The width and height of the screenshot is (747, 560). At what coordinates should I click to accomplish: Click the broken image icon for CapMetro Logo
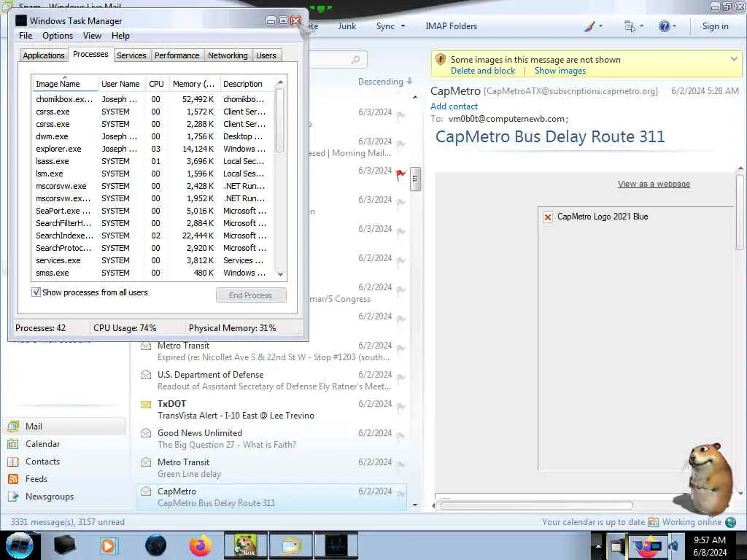coord(548,217)
